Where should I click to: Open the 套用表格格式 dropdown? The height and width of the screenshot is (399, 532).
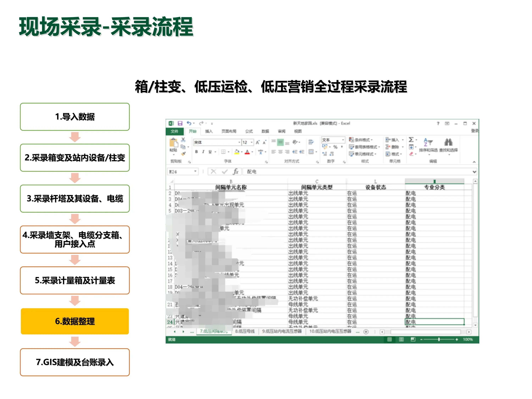coord(364,147)
